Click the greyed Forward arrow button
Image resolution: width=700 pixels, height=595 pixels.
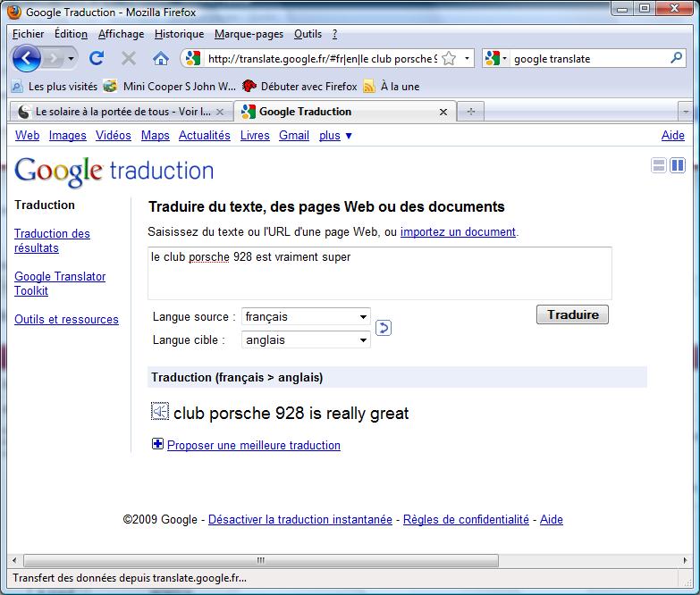click(x=53, y=58)
